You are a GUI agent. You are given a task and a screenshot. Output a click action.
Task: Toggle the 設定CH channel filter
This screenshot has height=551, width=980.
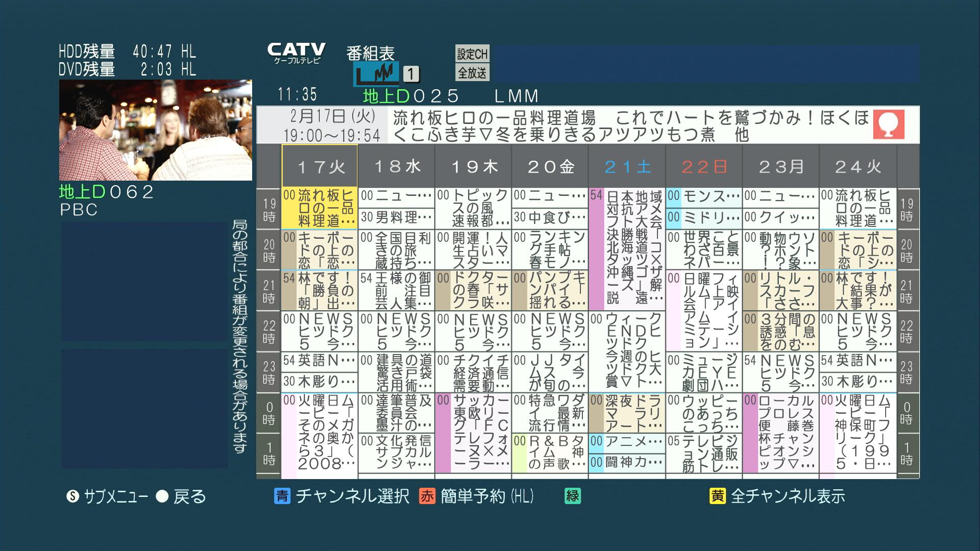[472, 54]
